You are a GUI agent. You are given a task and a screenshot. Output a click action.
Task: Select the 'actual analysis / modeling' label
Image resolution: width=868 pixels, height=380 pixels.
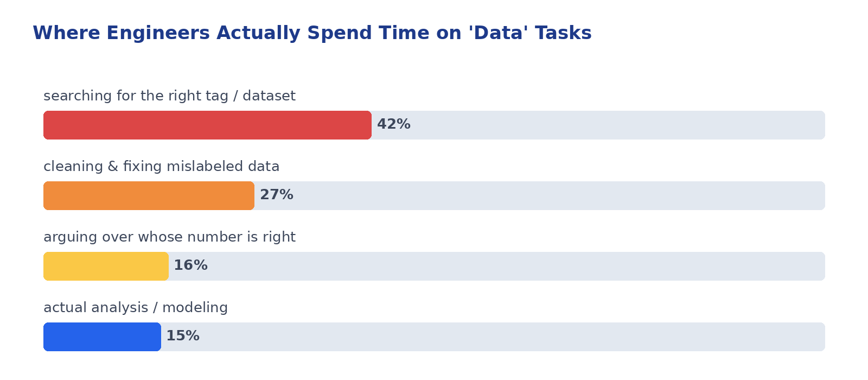tap(136, 308)
